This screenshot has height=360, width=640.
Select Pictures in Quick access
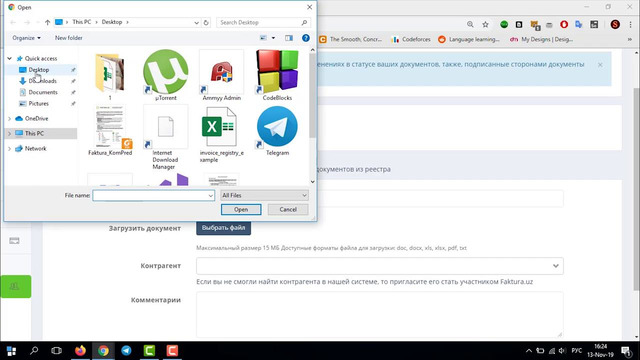pos(38,104)
